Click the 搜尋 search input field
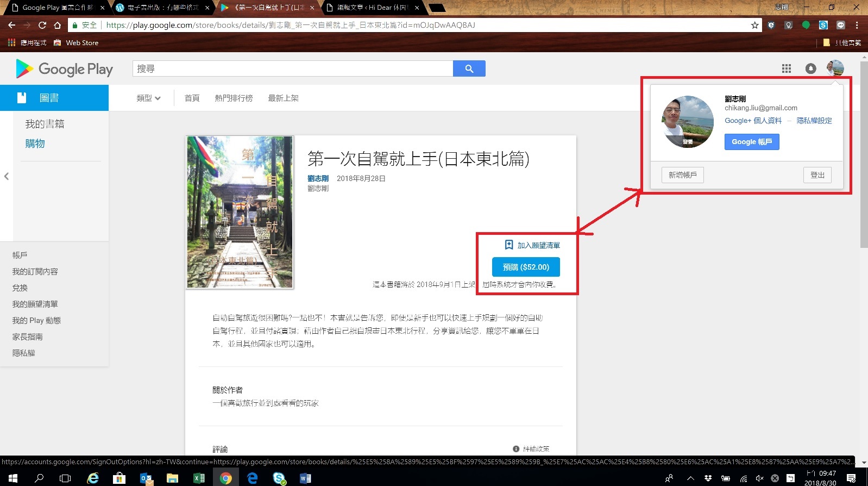The width and height of the screenshot is (868, 486). pos(293,68)
